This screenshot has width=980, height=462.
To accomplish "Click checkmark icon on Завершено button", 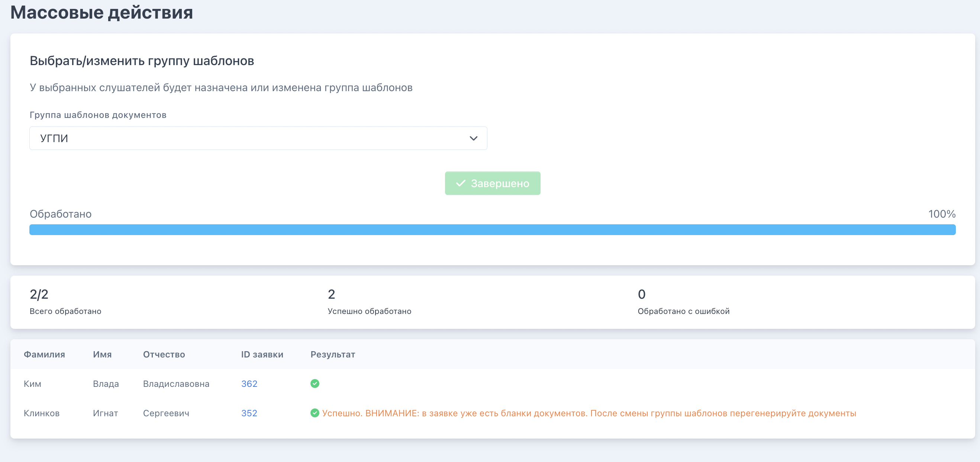I will click(460, 183).
